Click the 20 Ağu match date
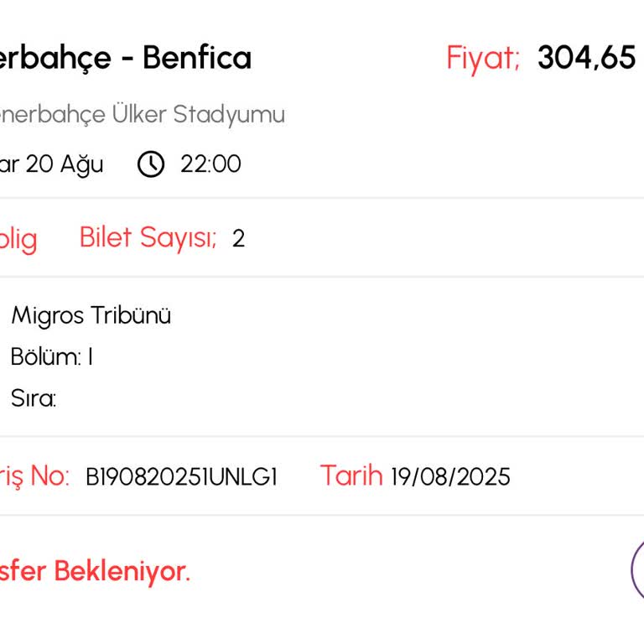This screenshot has height=644, width=644. [x=64, y=164]
